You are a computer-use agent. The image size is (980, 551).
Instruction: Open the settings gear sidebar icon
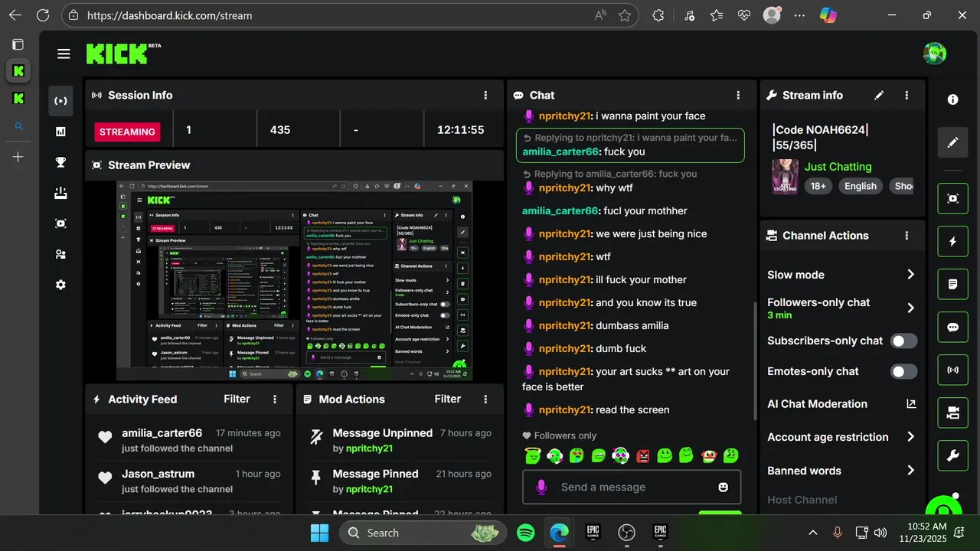60,285
